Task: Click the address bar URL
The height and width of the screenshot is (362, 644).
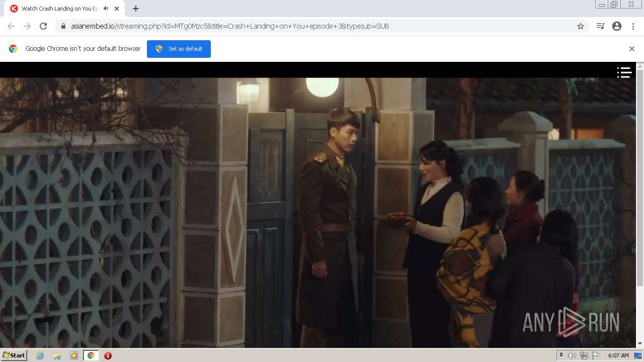Action: pyautogui.click(x=230, y=26)
